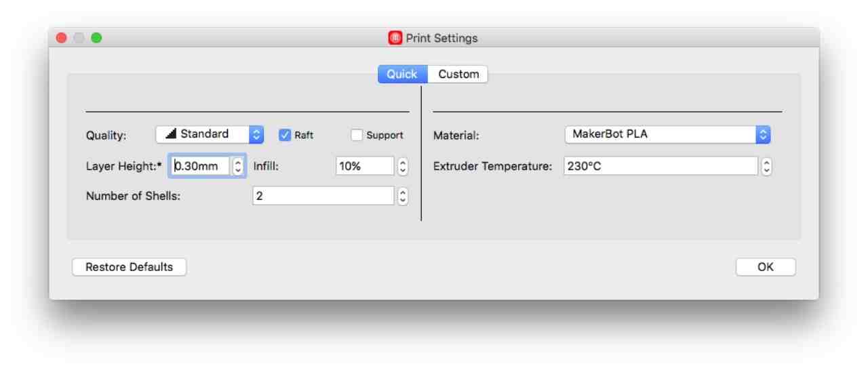This screenshot has width=868, height=370.
Task: Click the MakerBot icon in title bar
Action: (x=395, y=38)
